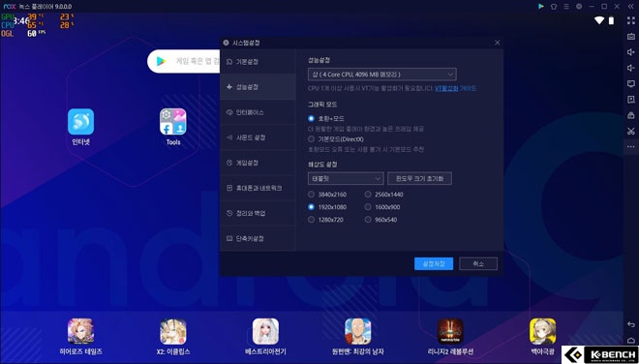The height and width of the screenshot is (364, 639).
Task: Open the skin/theme shirt icon in title bar
Action: (554, 6)
